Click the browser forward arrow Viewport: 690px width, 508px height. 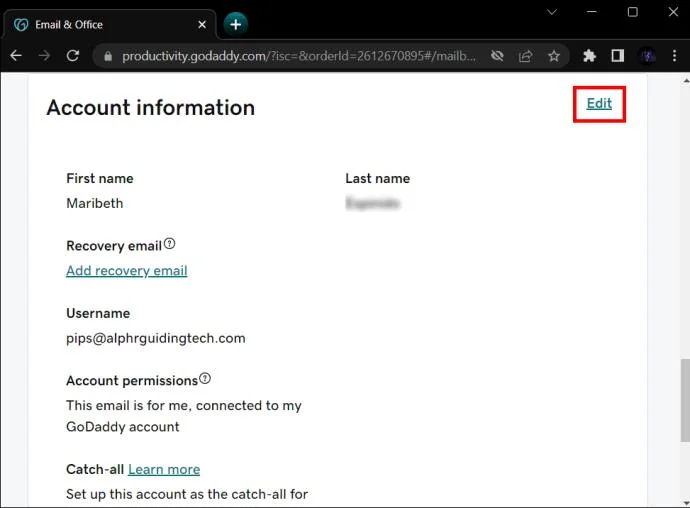[44, 55]
